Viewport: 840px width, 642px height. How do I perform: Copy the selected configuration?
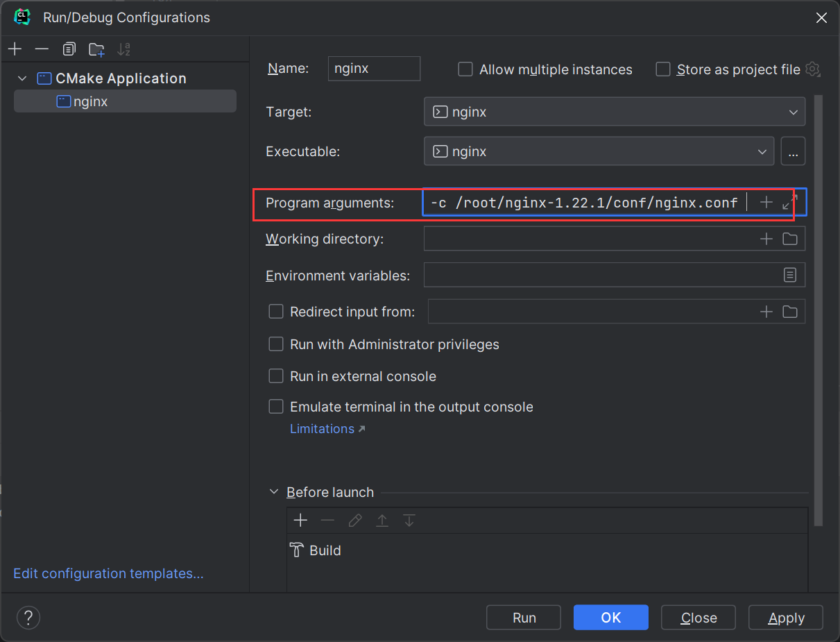tap(69, 49)
